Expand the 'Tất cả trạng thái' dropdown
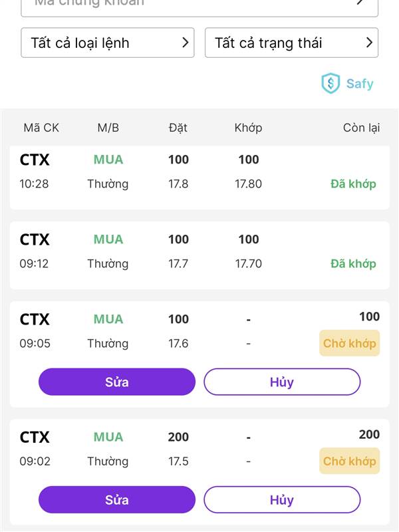Image resolution: width=399 pixels, height=532 pixels. 291,43
